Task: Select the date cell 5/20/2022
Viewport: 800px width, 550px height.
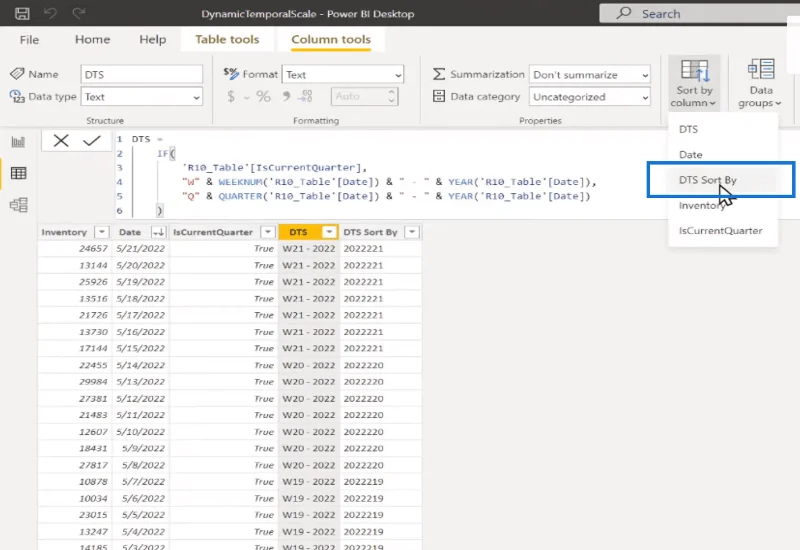Action: pyautogui.click(x=140, y=265)
